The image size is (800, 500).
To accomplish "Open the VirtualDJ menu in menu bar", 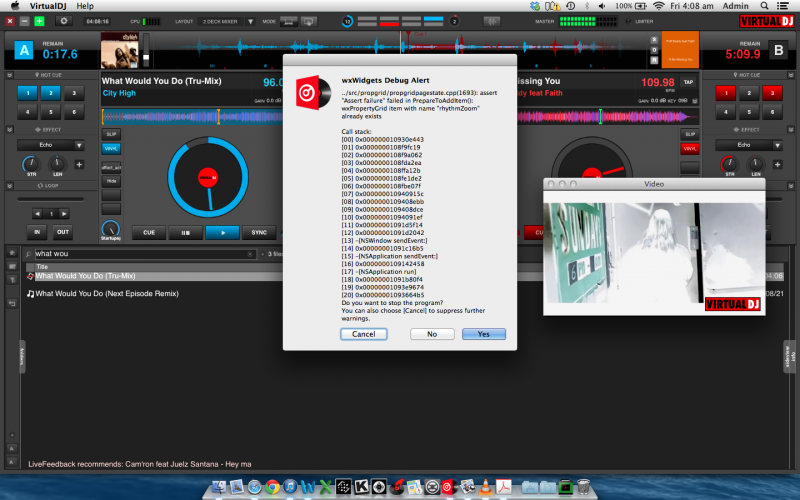I will (48, 6).
